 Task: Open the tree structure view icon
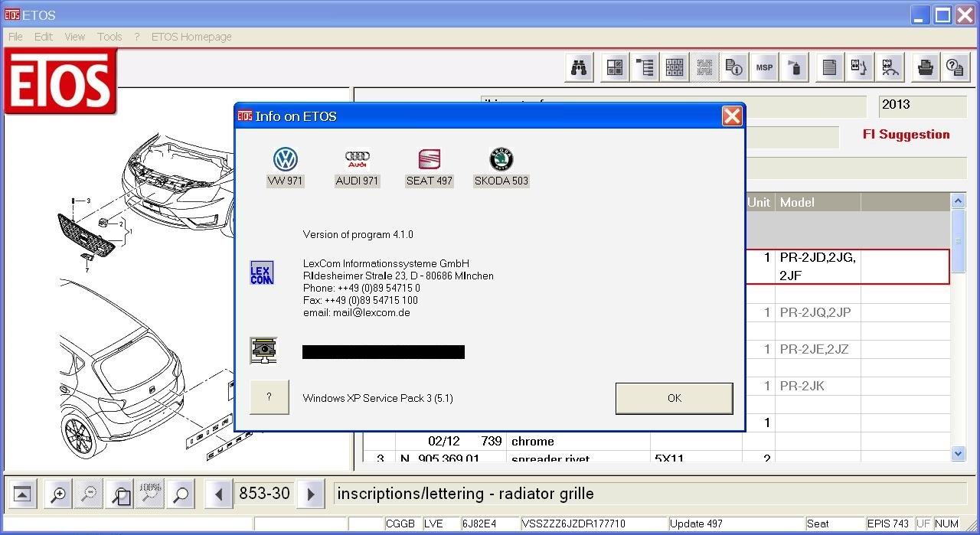click(x=645, y=67)
